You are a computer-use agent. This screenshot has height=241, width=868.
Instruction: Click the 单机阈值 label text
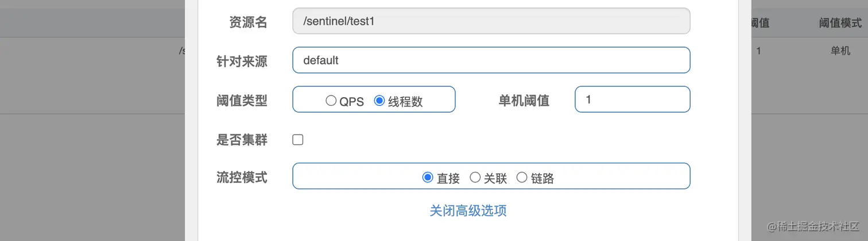pos(524,101)
